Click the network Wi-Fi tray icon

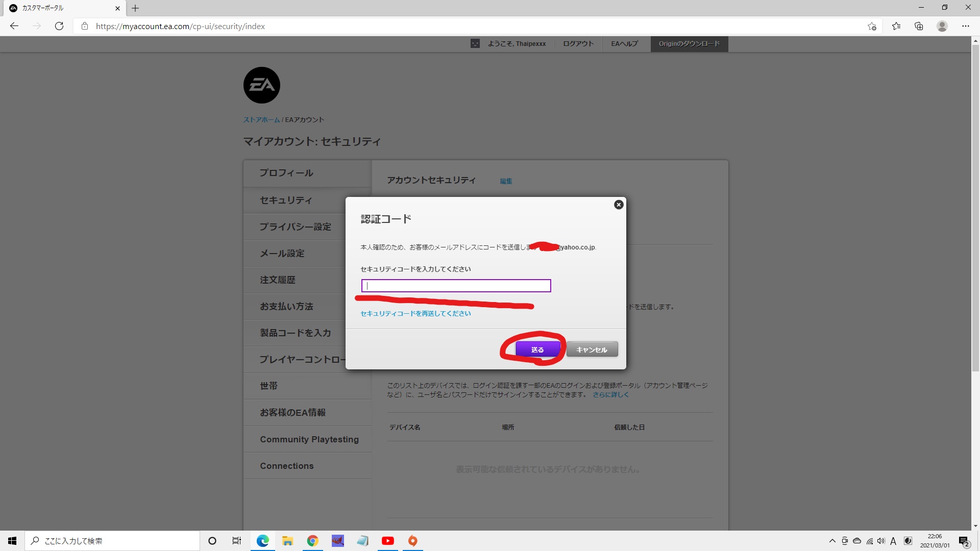pos(869,541)
